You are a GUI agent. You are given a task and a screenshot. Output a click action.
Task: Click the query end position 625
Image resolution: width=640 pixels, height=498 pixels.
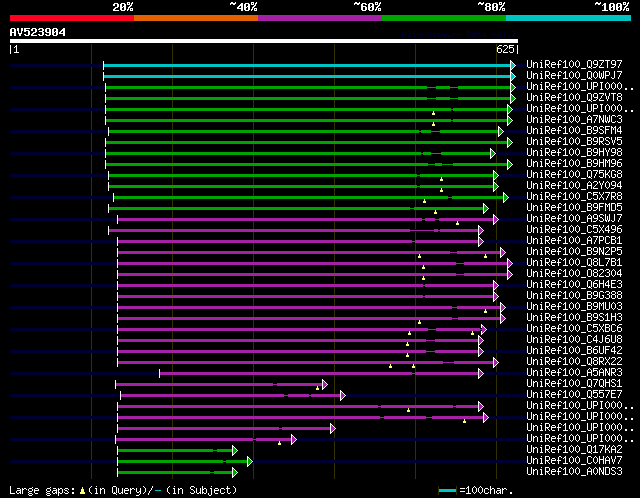(x=505, y=49)
